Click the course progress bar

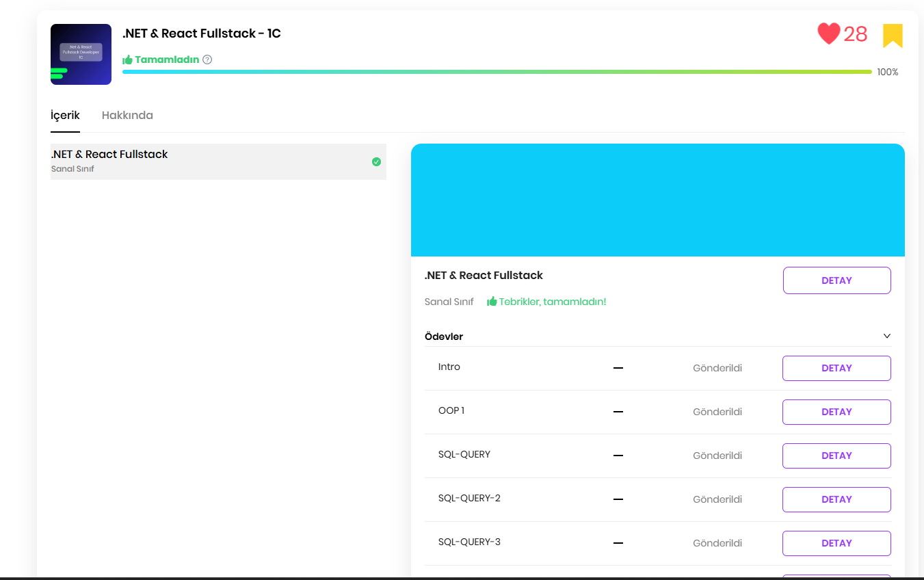[497, 72]
